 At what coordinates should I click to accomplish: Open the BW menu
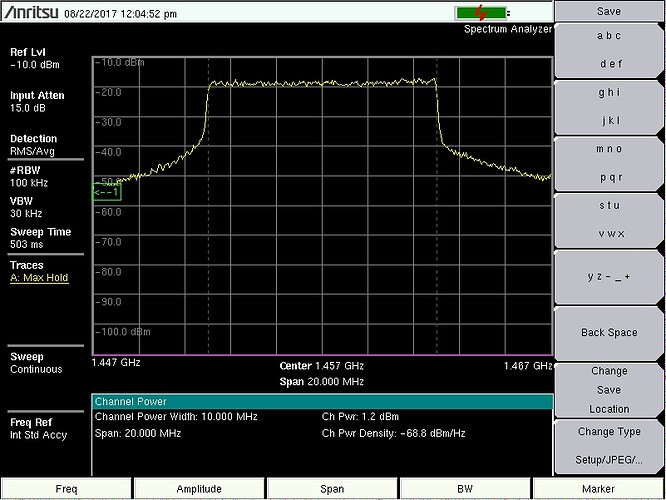[464, 487]
